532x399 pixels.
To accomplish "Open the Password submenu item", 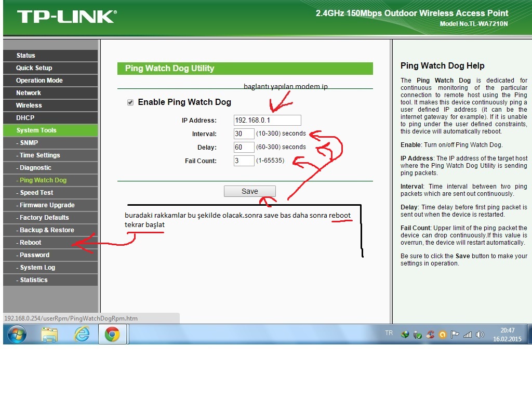I will 50,255.
